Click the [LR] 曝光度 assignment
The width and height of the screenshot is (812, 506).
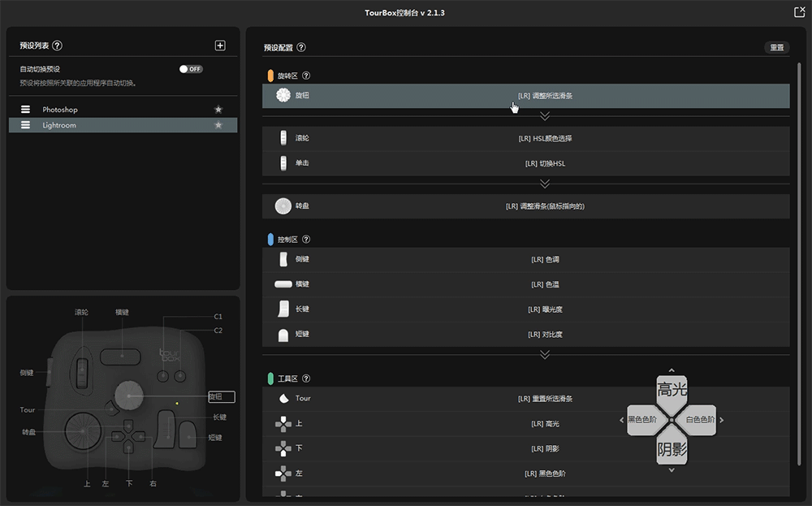pyautogui.click(x=545, y=309)
